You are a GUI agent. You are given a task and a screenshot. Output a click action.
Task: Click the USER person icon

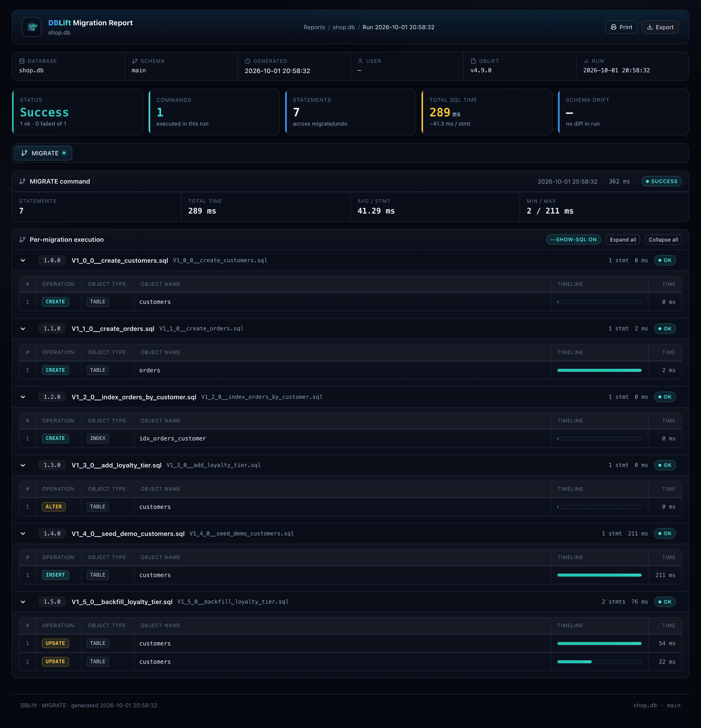click(360, 61)
